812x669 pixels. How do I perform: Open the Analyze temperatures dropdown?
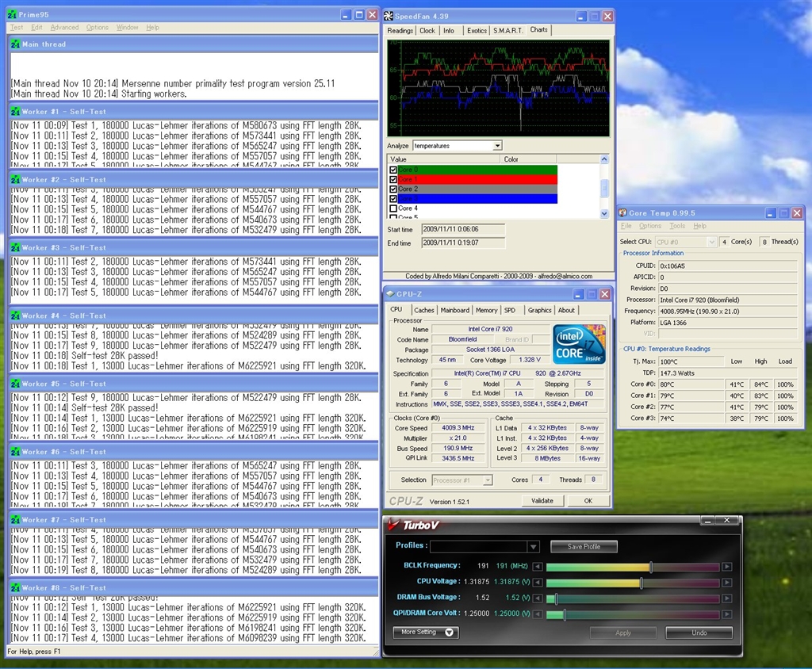pos(497,146)
